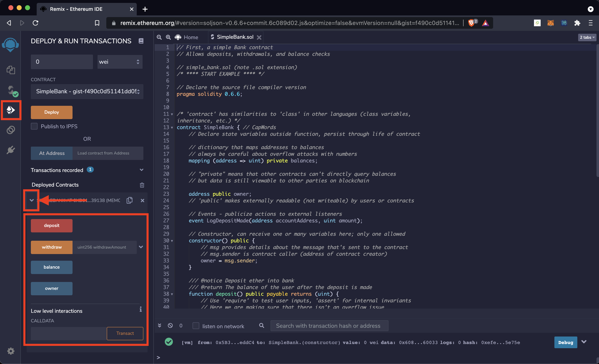Open the File explorers panel
The height and width of the screenshot is (364, 599).
(x=11, y=70)
